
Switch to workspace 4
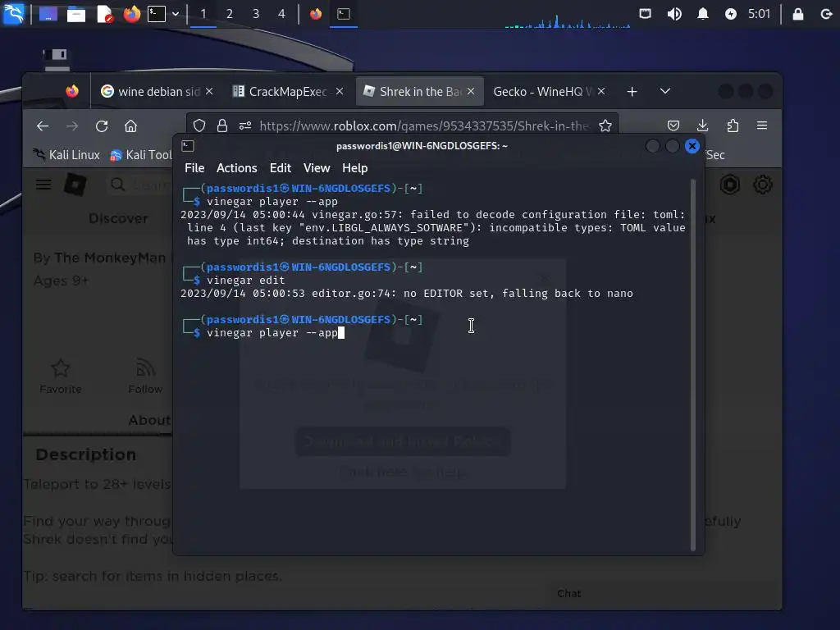(x=282, y=14)
